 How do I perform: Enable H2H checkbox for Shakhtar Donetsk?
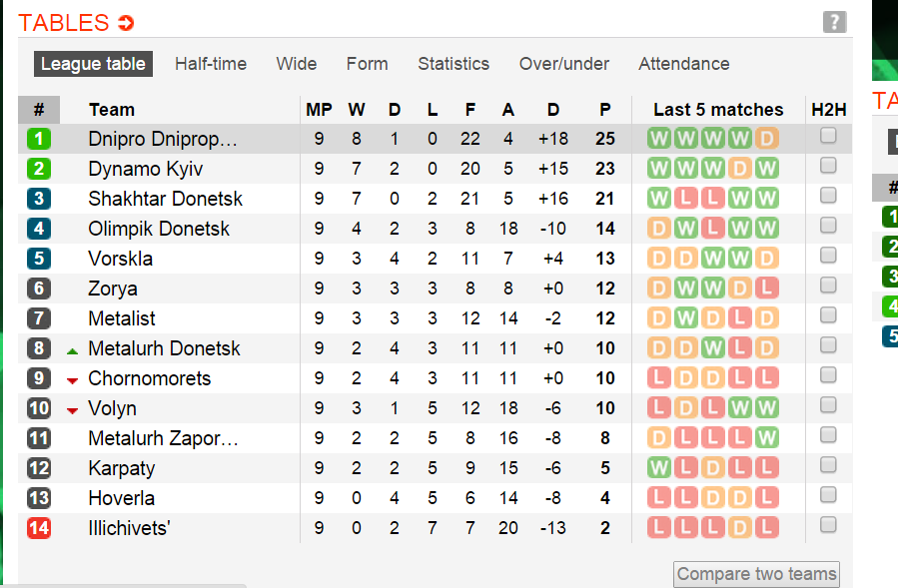828,197
